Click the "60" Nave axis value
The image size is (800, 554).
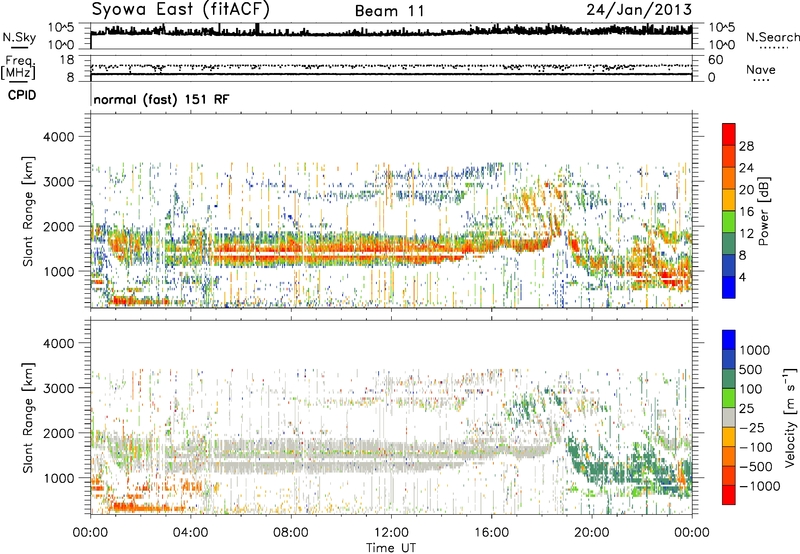coord(716,60)
